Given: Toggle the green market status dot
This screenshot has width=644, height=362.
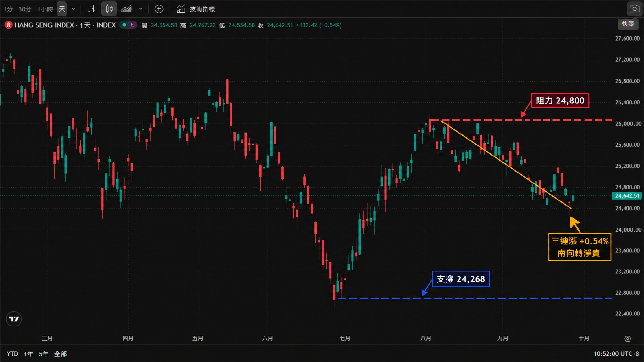Looking at the screenshot, I should coord(125,25).
